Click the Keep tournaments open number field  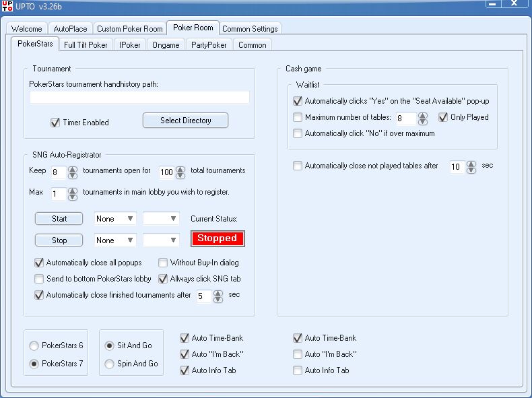pyautogui.click(x=59, y=172)
